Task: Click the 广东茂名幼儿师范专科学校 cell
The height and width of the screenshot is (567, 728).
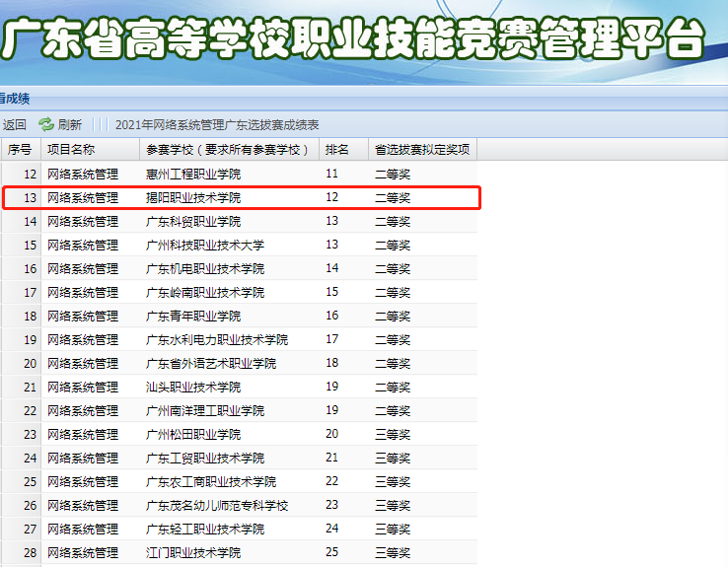Action: coord(217,505)
